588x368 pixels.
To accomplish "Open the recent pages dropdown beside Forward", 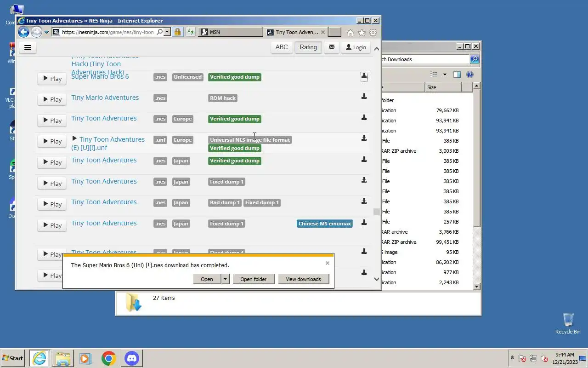I will click(x=46, y=32).
